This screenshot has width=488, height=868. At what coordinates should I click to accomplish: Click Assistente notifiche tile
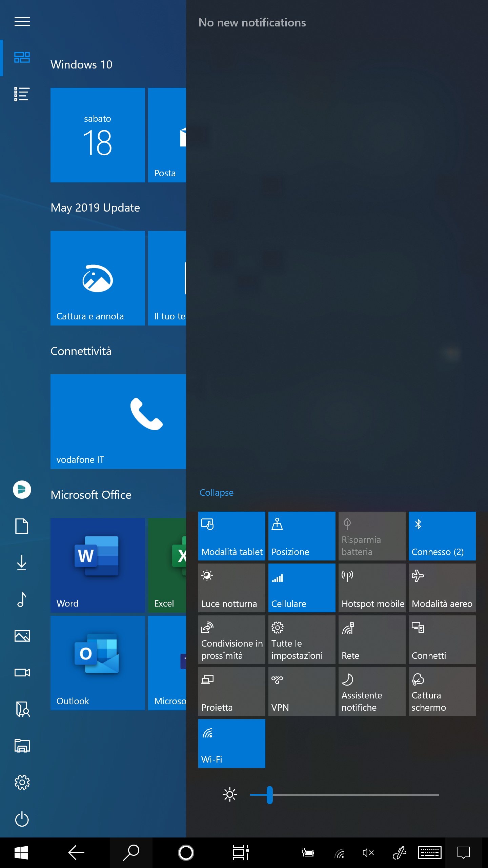(372, 692)
